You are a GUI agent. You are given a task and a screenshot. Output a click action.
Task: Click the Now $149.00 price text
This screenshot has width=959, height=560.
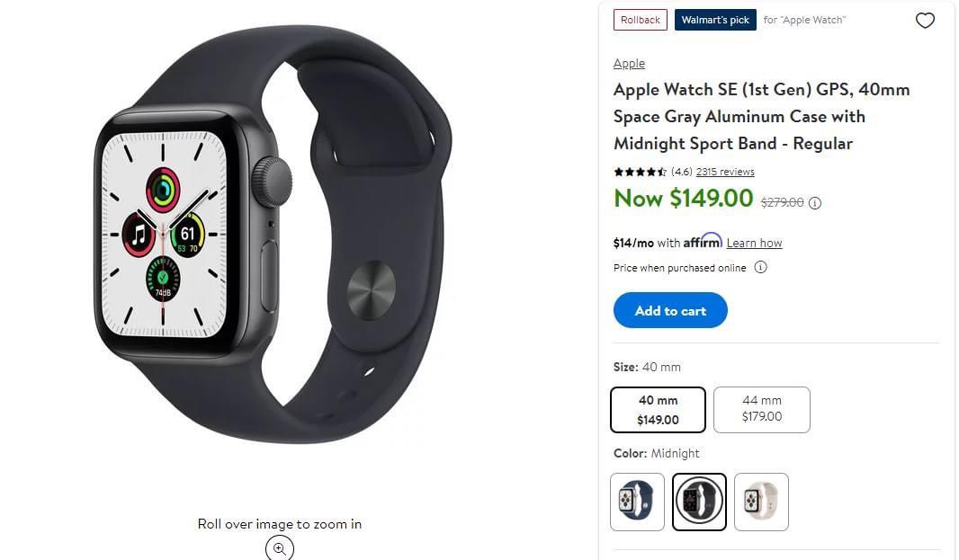pyautogui.click(x=683, y=198)
